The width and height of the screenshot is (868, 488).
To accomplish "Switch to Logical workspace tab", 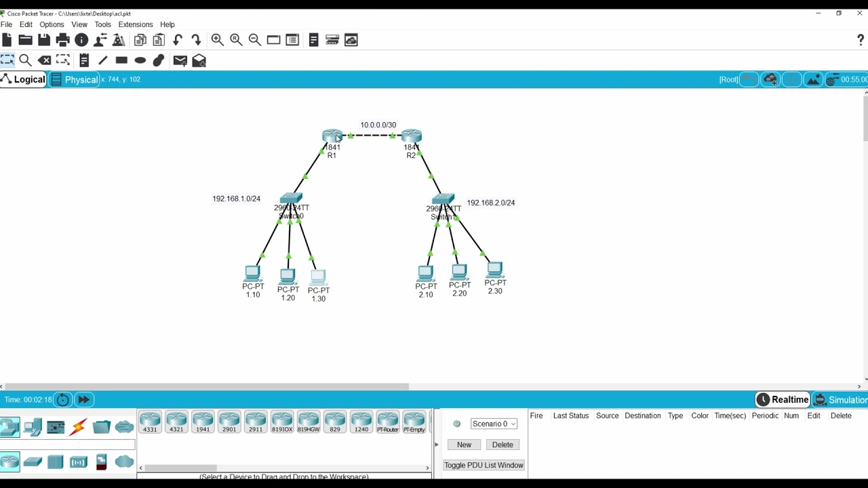I will click(23, 79).
